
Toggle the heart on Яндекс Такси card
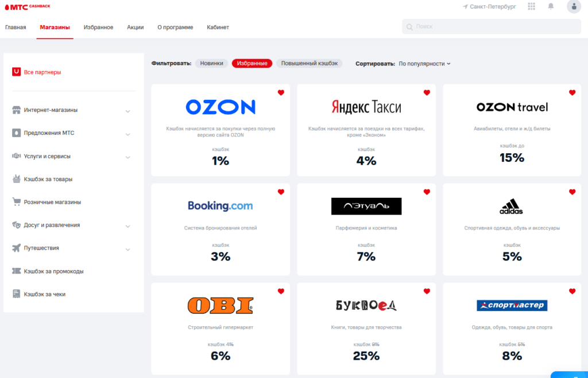[x=427, y=92]
